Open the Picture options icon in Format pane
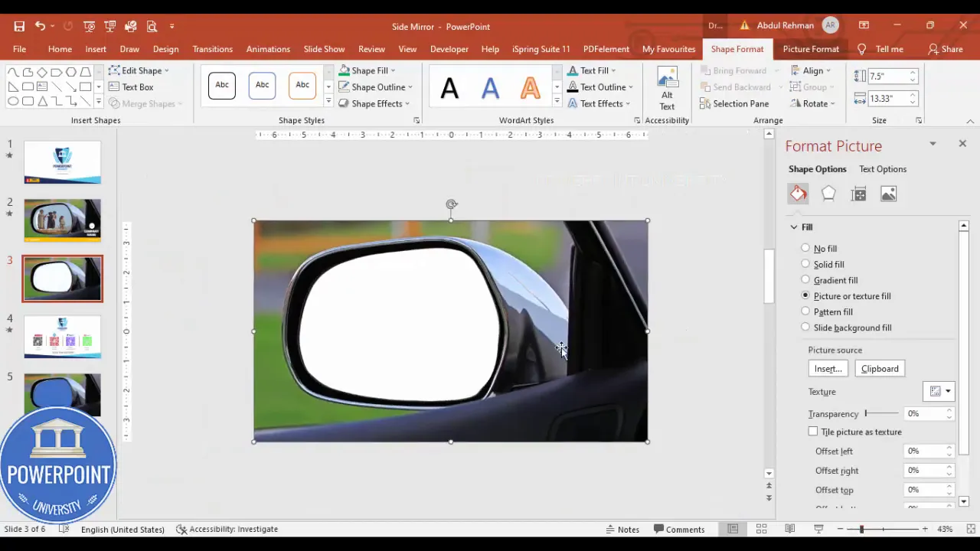980x551 pixels. [x=888, y=194]
